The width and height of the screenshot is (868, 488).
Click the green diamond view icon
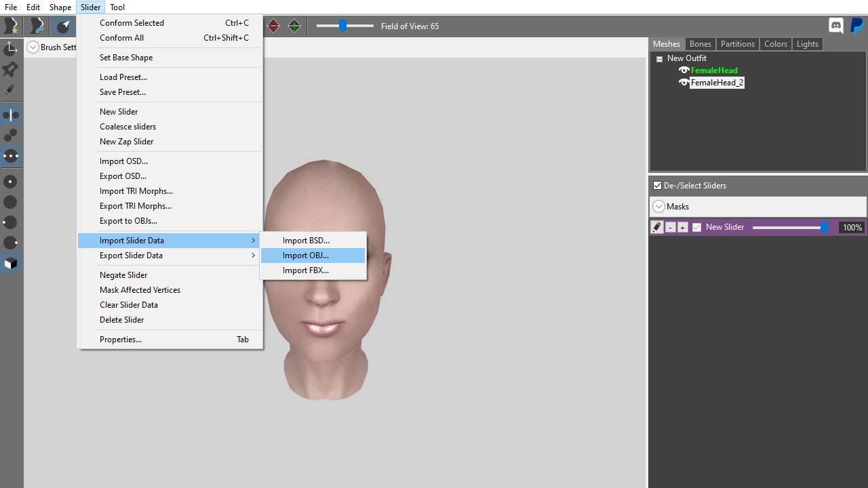[294, 26]
